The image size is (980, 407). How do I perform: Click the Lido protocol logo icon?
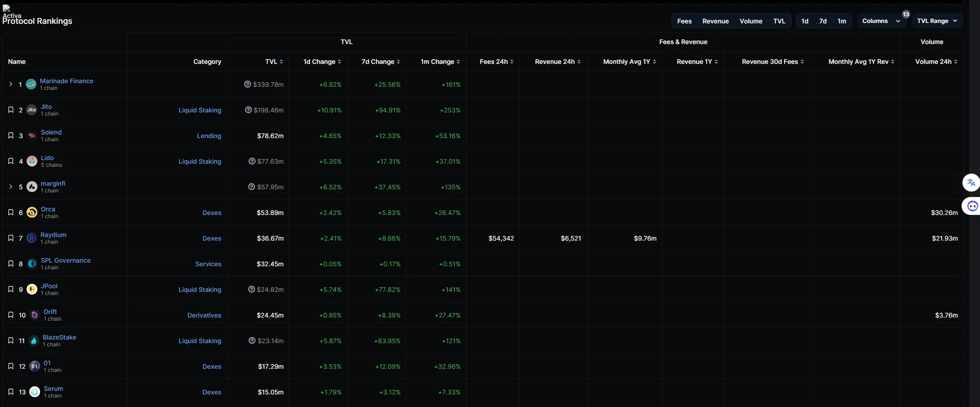tap(32, 161)
